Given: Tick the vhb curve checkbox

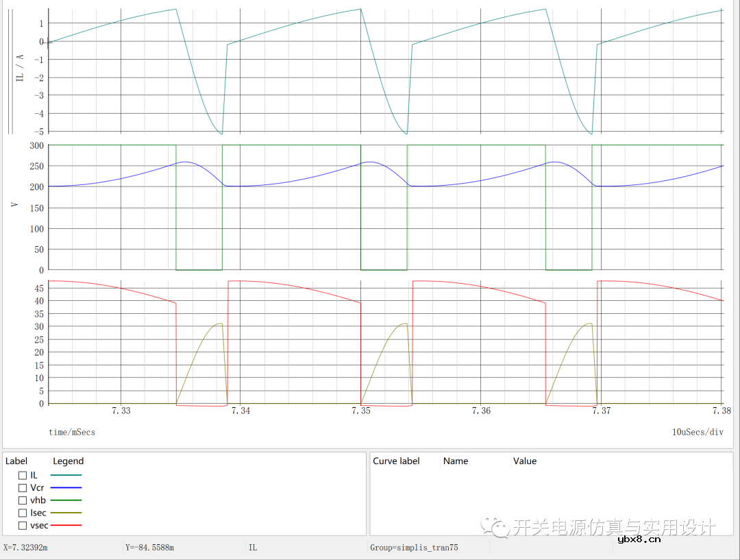Looking at the screenshot, I should [x=23, y=500].
